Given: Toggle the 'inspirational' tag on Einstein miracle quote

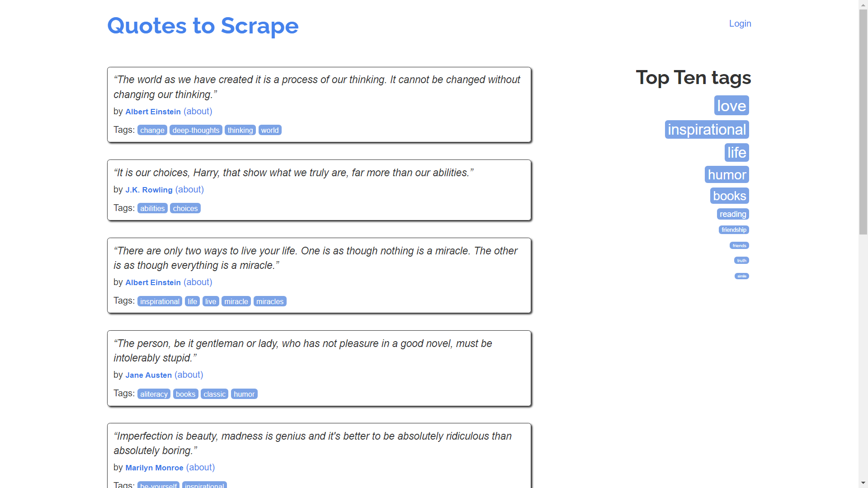Looking at the screenshot, I should [159, 301].
